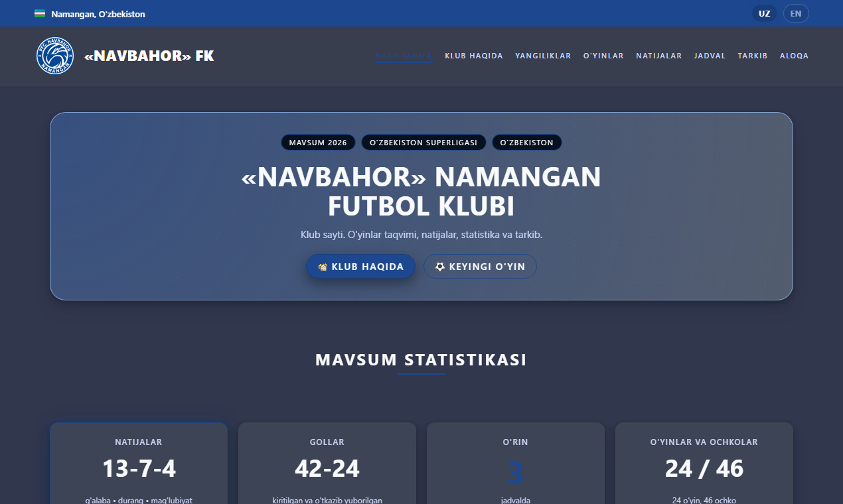The height and width of the screenshot is (504, 843).
Task: Go to Yangiliklar in navigation
Action: 543,56
